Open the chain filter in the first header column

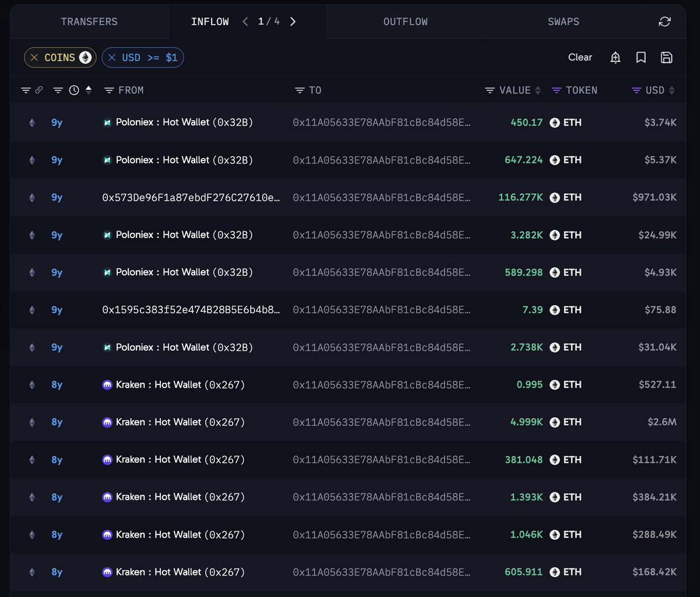pyautogui.click(x=26, y=90)
